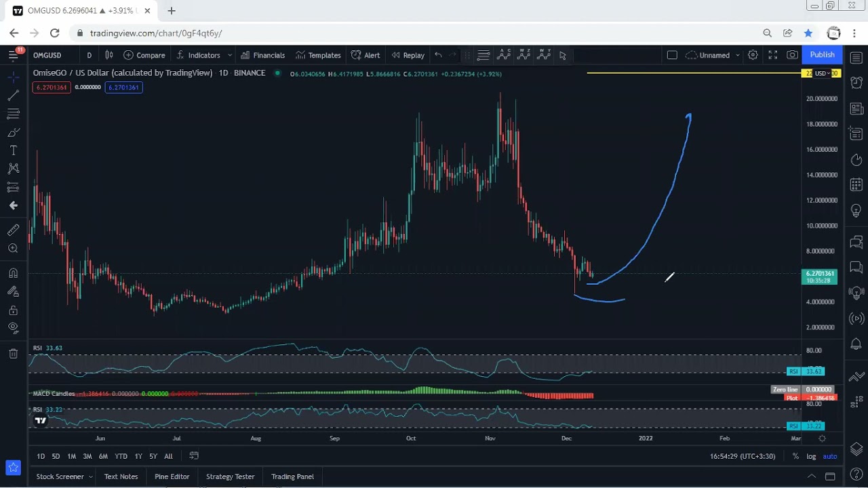Toggle hide all drawings eye icon
This screenshot has width=868, height=488.
(x=13, y=328)
